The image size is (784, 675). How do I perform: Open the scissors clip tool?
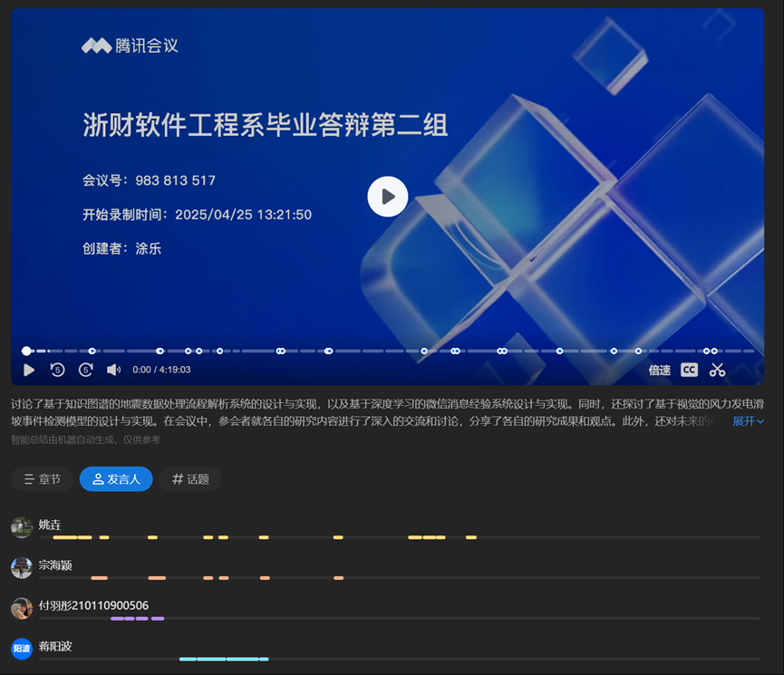pyautogui.click(x=718, y=370)
